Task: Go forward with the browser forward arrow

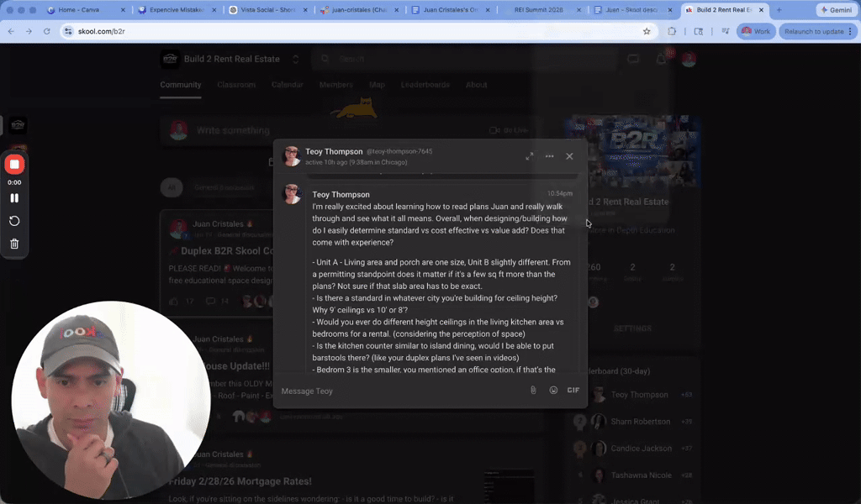Action: pyautogui.click(x=29, y=31)
